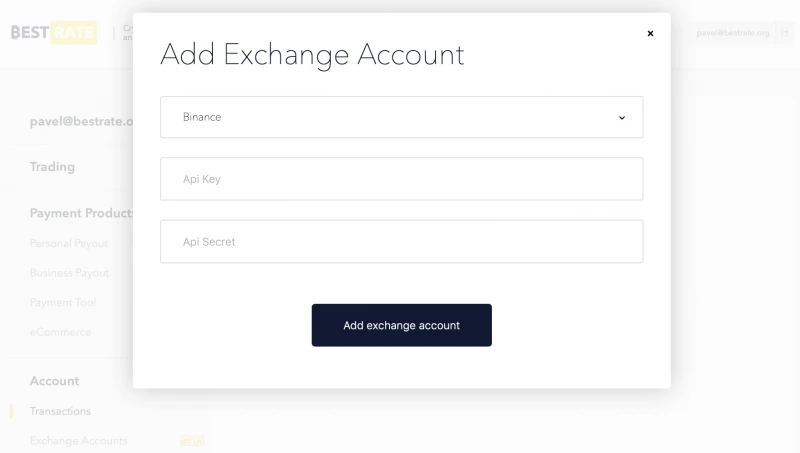Click the BestRate logo
800x453 pixels.
pos(54,33)
